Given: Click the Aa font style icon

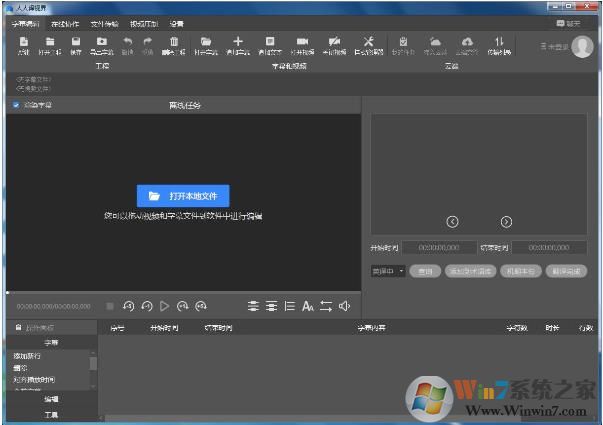Looking at the screenshot, I should [x=308, y=305].
